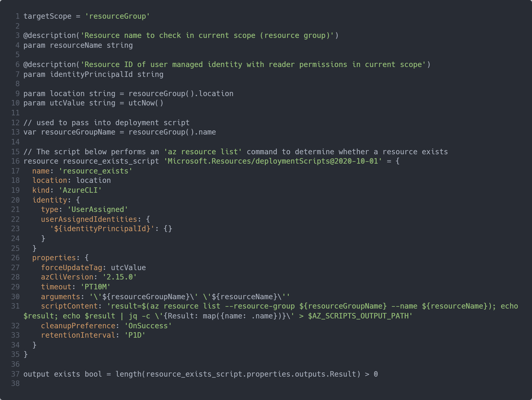The width and height of the screenshot is (532, 400).
Task: Click the 'Microsoft.Resources/deploymentScripts@2020-10-01' string
Action: [x=273, y=161]
